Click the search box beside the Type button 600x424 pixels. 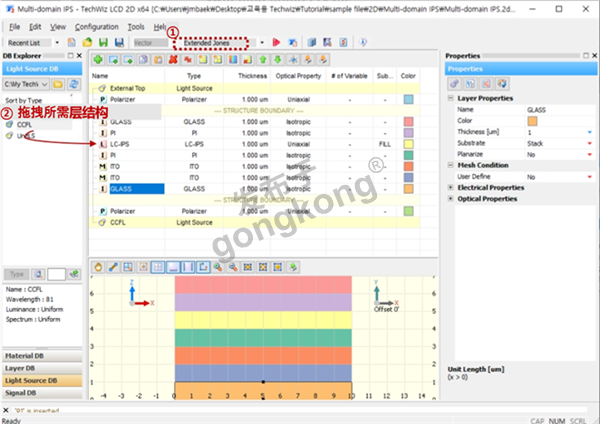[x=56, y=274]
